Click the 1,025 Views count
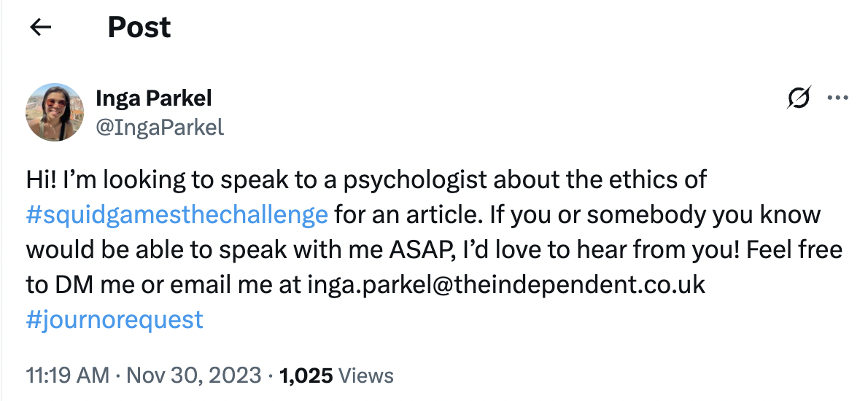868x401 pixels. click(336, 375)
